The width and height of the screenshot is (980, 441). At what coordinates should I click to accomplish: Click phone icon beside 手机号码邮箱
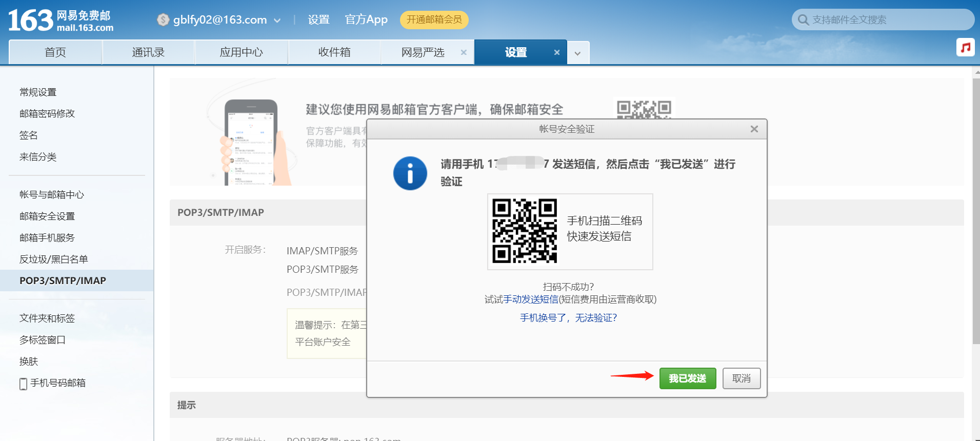(23, 384)
